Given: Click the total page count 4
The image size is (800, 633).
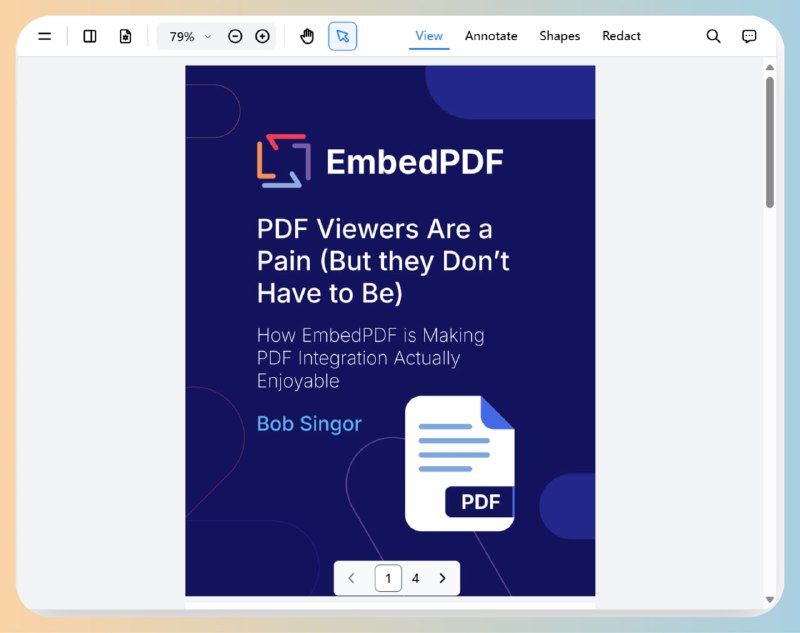Looking at the screenshot, I should click(x=416, y=578).
